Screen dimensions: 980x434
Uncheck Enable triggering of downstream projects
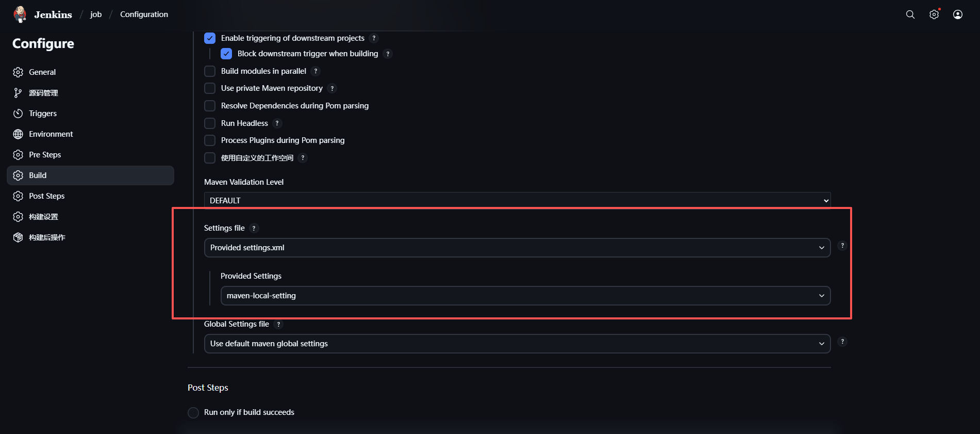pos(210,38)
